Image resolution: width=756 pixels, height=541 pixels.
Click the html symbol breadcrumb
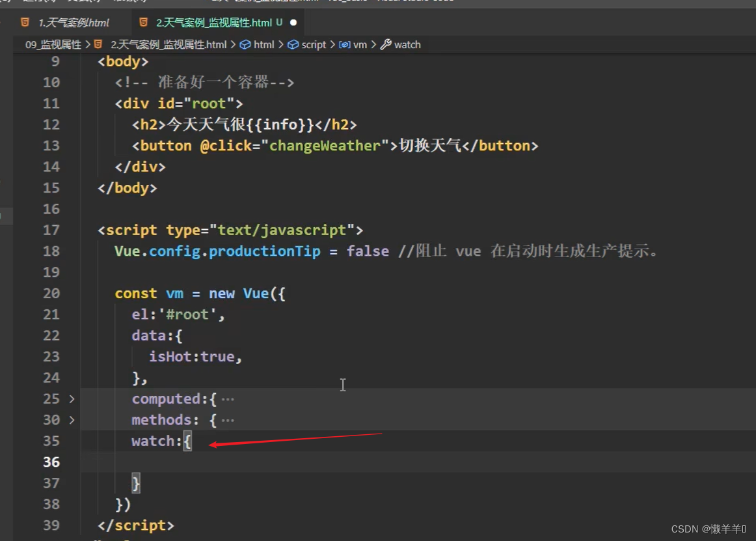click(x=263, y=45)
